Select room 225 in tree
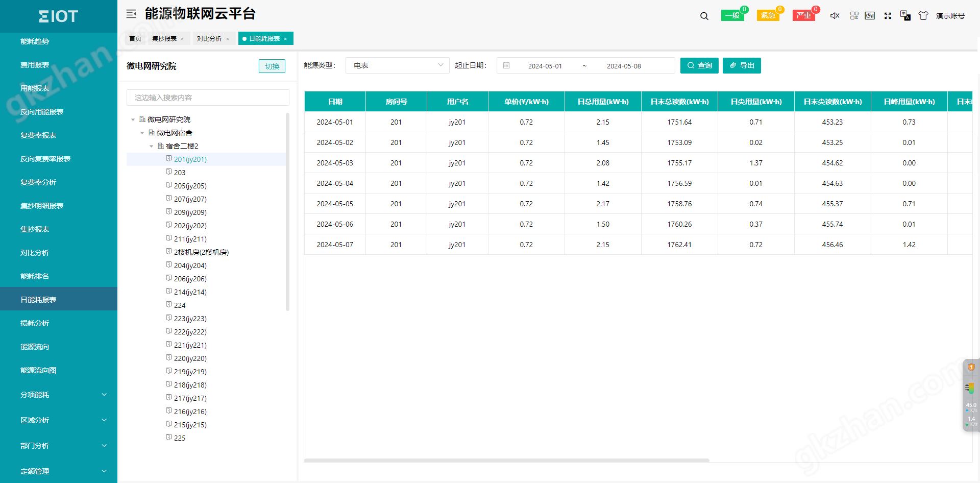The image size is (980, 483). (x=180, y=438)
